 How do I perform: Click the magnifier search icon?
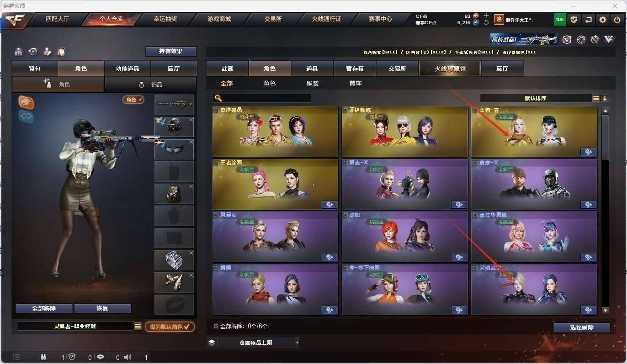click(218, 98)
